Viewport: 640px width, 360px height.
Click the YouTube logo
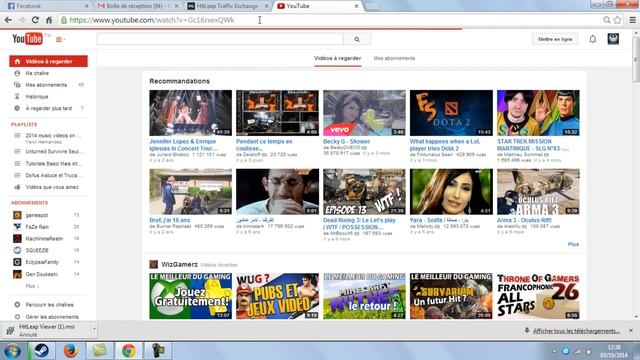[x=27, y=39]
